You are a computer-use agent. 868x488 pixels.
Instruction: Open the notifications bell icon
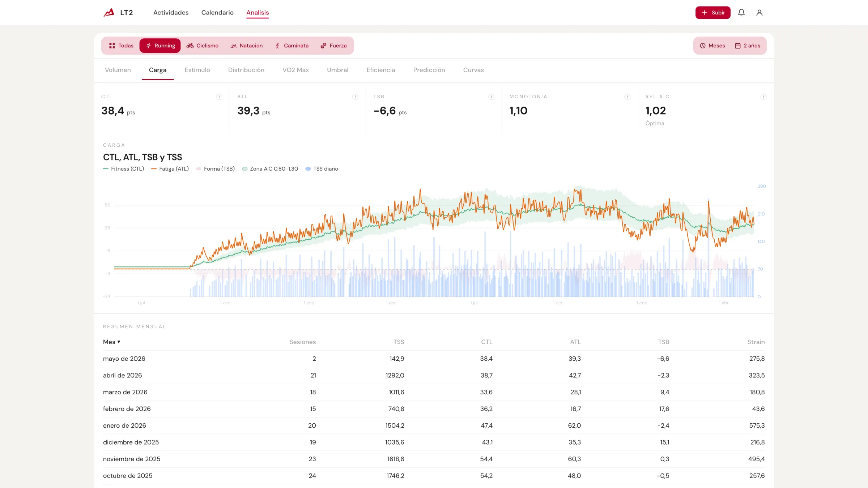(741, 13)
